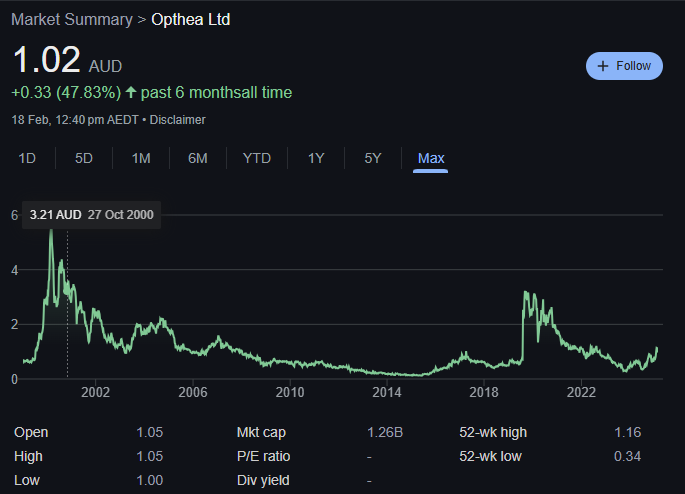Click the plus icon in Follow button
Viewport: 685px width, 494px height.
pyautogui.click(x=603, y=66)
